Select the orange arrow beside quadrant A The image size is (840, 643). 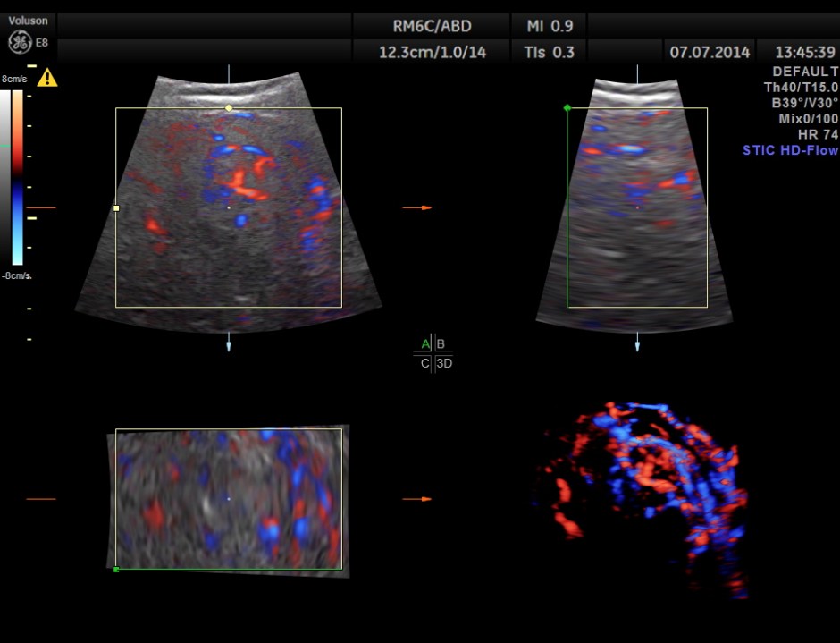pos(416,207)
